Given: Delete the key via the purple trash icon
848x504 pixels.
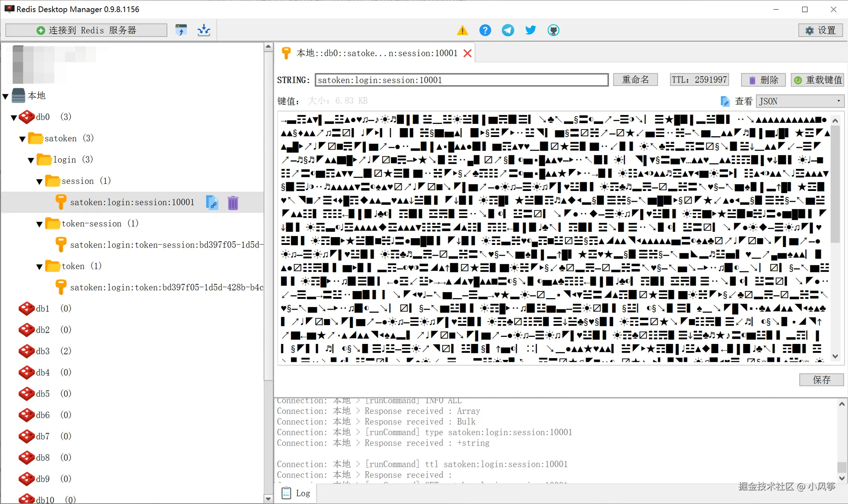Looking at the screenshot, I should coord(232,202).
